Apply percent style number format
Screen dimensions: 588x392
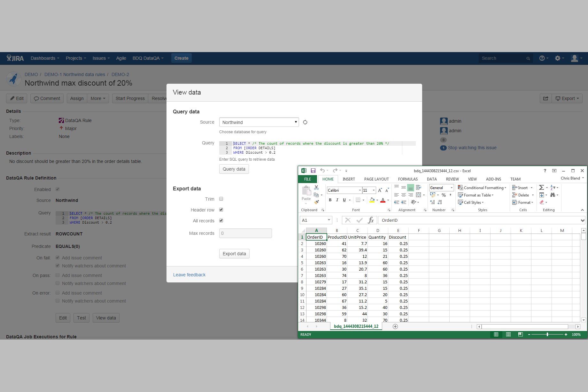tap(444, 195)
